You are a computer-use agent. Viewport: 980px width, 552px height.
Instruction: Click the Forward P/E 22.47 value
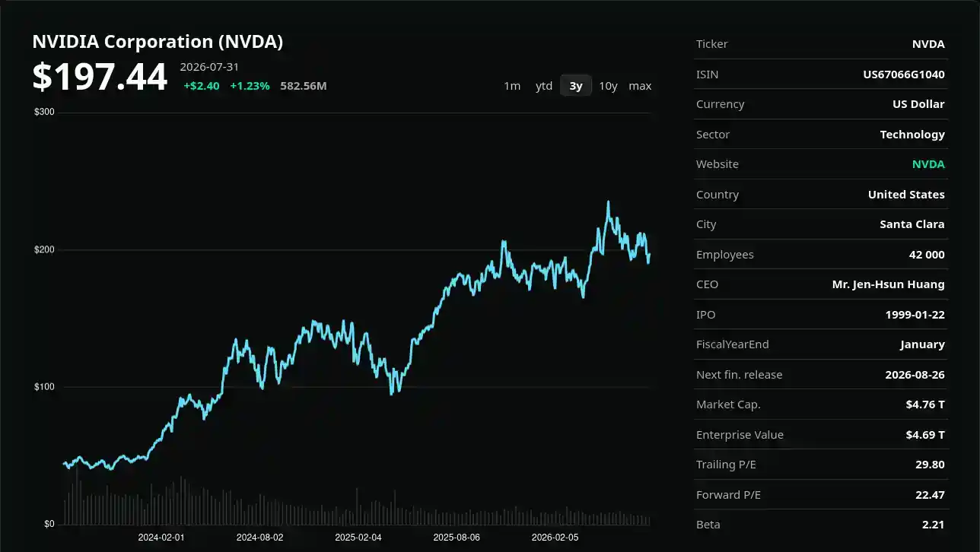point(930,495)
